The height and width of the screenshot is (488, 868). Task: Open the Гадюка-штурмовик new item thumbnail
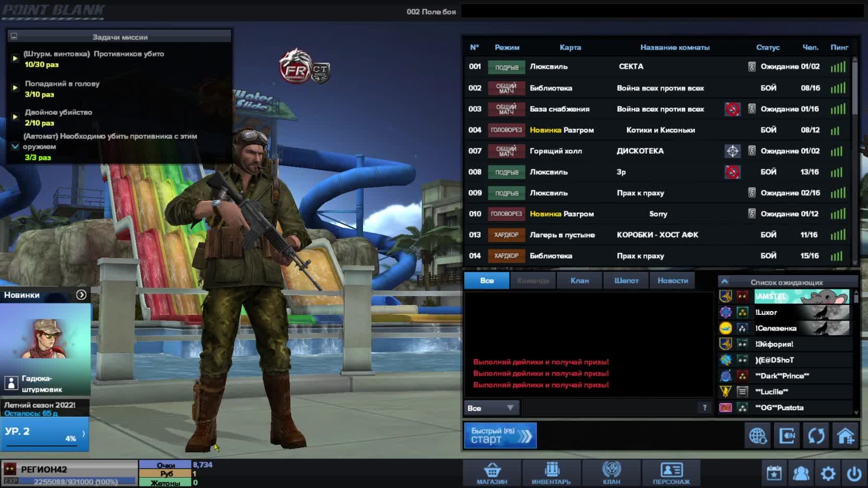point(45,349)
